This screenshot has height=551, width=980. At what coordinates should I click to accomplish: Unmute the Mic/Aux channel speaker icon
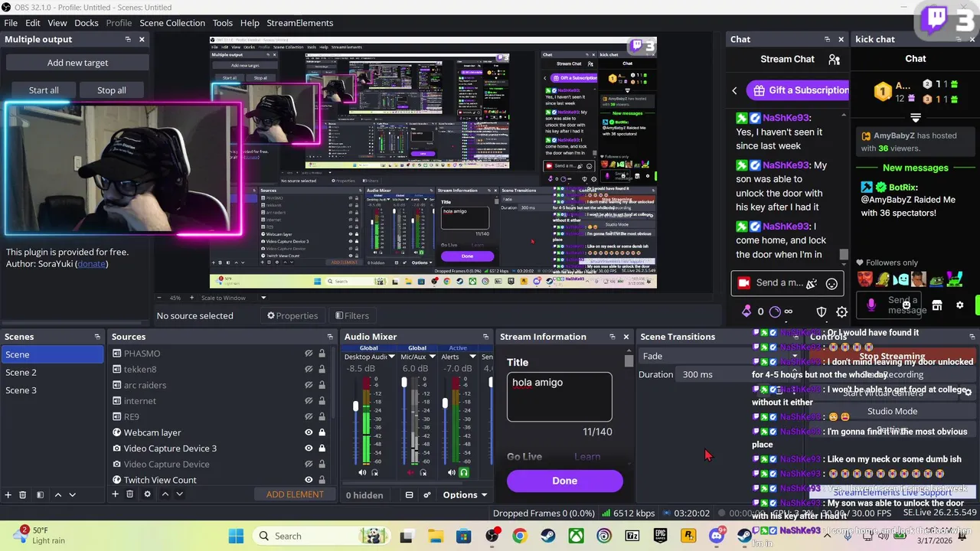pyautogui.click(x=410, y=472)
